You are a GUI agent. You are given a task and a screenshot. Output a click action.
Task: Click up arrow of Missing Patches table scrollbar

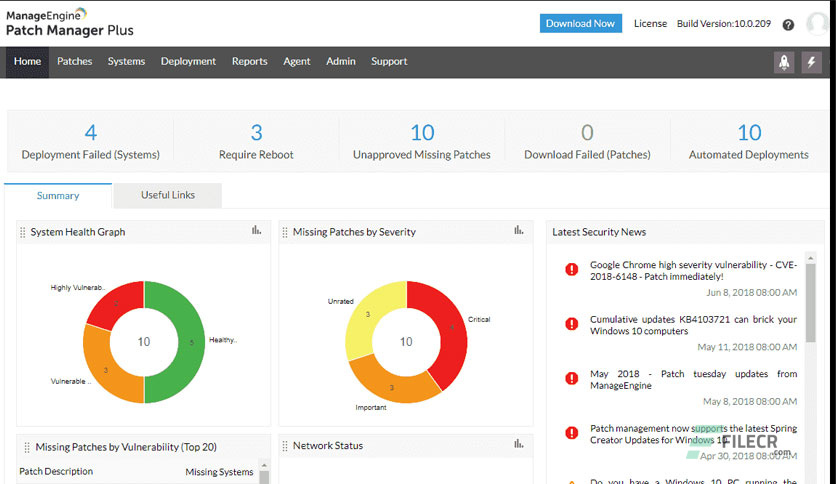[264, 465]
